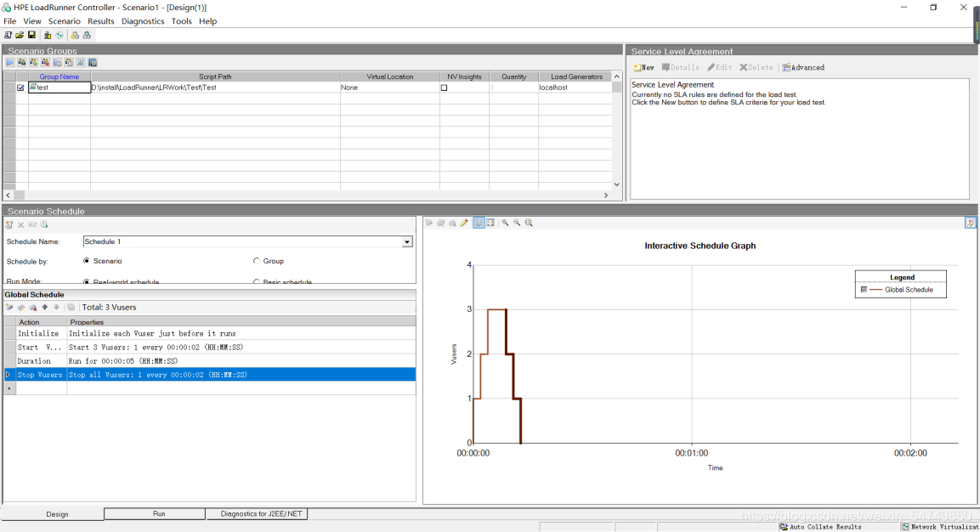The image size is (980, 532).
Task: Expand the Stop Vusers row arrow
Action: [9, 375]
